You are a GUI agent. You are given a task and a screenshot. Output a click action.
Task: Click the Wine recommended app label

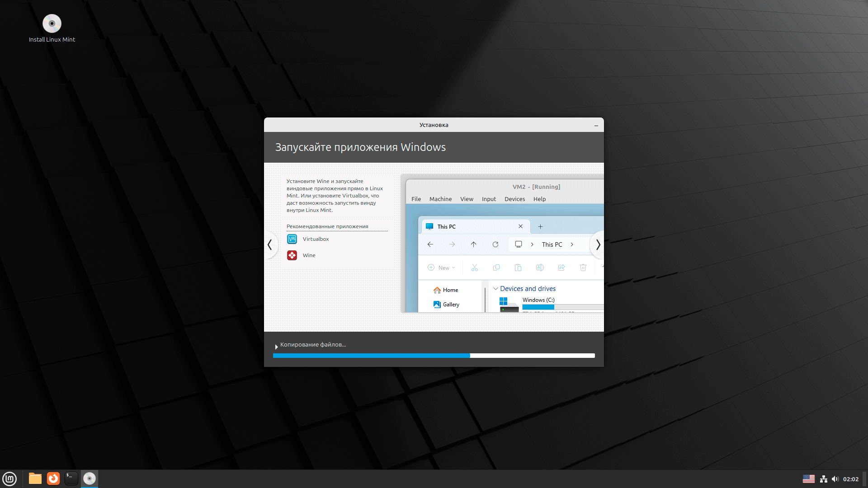click(x=309, y=255)
